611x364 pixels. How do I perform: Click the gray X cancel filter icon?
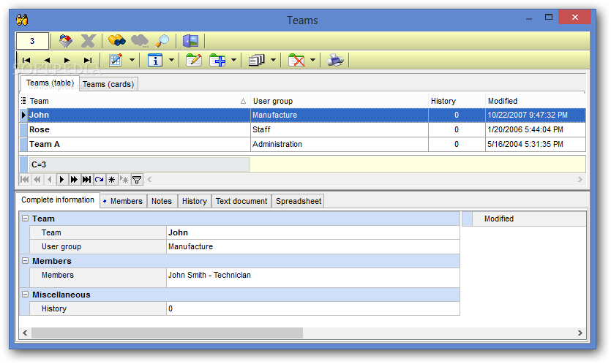[x=88, y=40]
